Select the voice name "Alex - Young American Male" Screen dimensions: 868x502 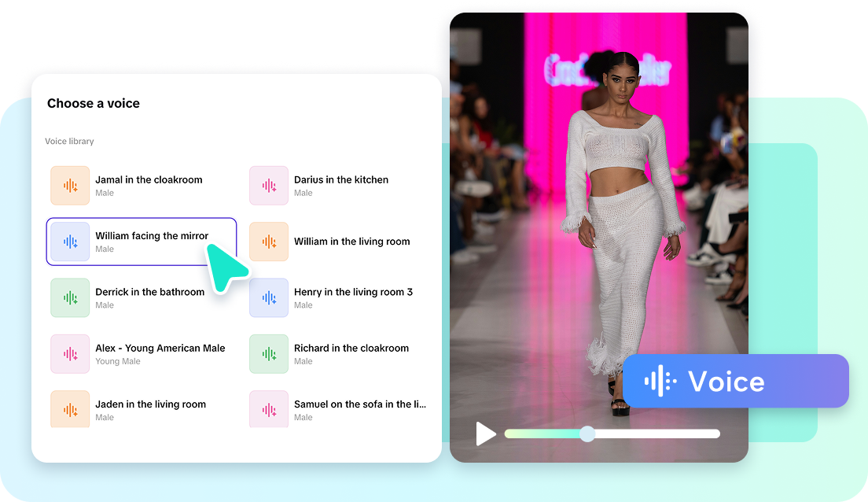tap(160, 348)
